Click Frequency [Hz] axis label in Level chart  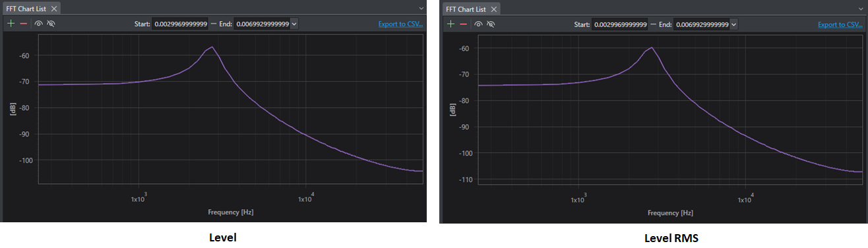coord(230,212)
